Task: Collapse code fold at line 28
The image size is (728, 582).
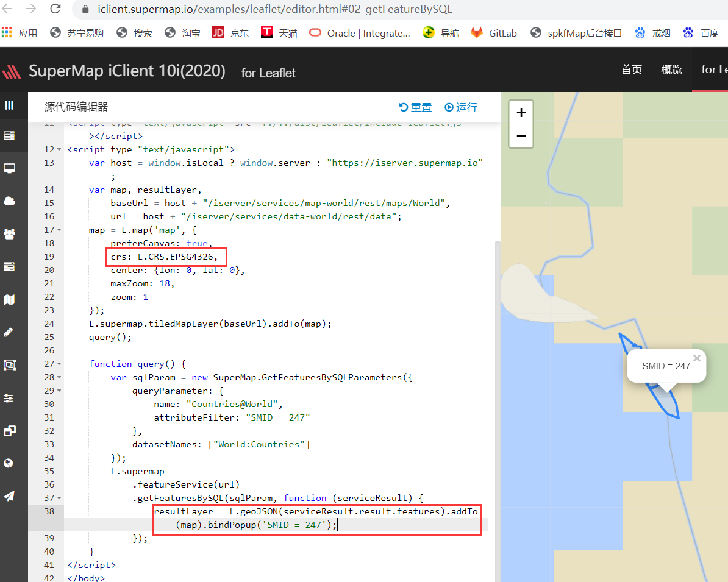Action: coord(59,377)
